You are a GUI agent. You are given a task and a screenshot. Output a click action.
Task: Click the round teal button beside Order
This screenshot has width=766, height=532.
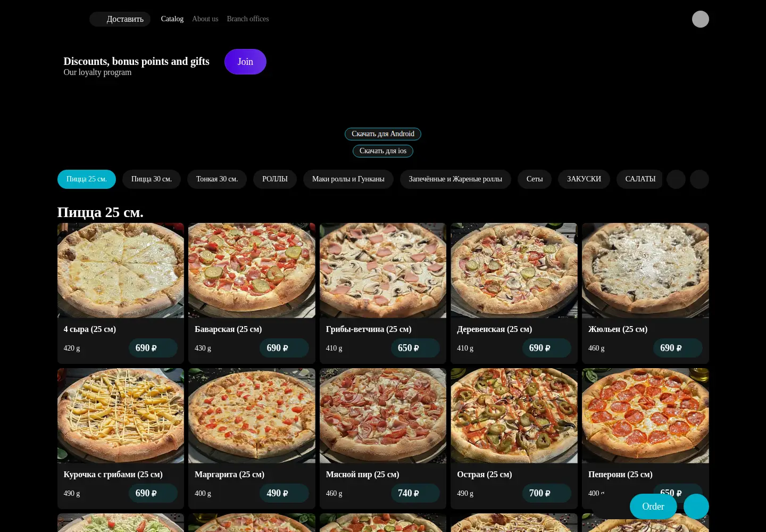[696, 506]
